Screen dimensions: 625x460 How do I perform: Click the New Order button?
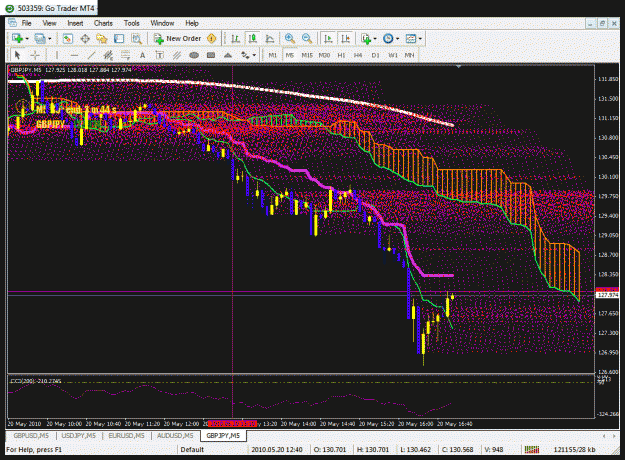coord(178,39)
